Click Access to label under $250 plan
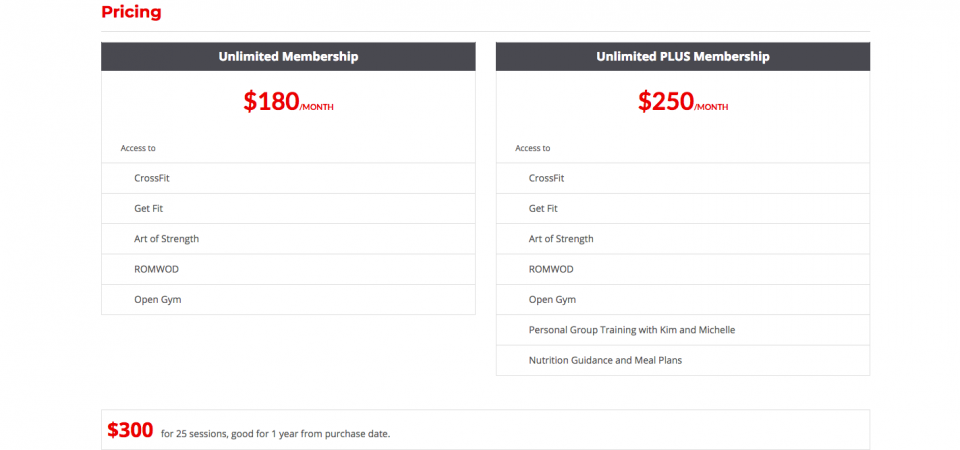Screen dimensions: 960x450 pyautogui.click(x=533, y=148)
